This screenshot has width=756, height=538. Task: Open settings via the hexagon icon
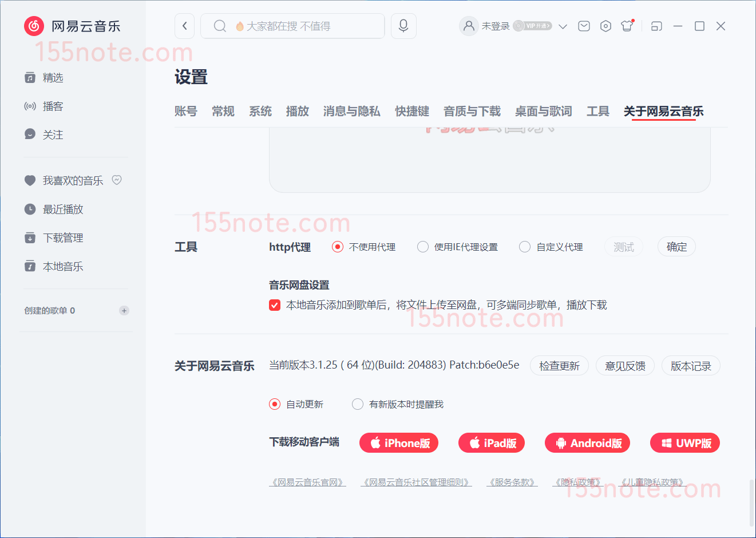click(x=605, y=26)
